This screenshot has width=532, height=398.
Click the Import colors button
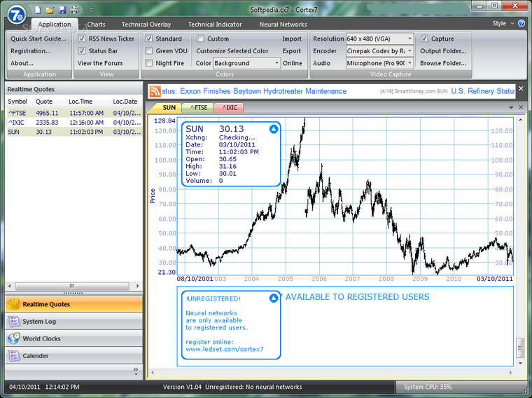[x=292, y=39]
